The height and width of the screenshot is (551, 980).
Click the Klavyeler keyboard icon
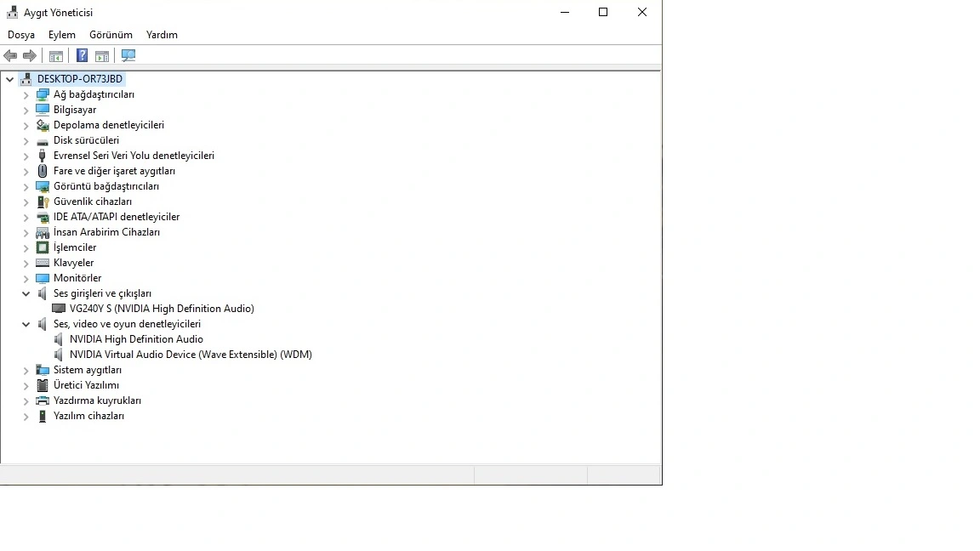point(43,263)
